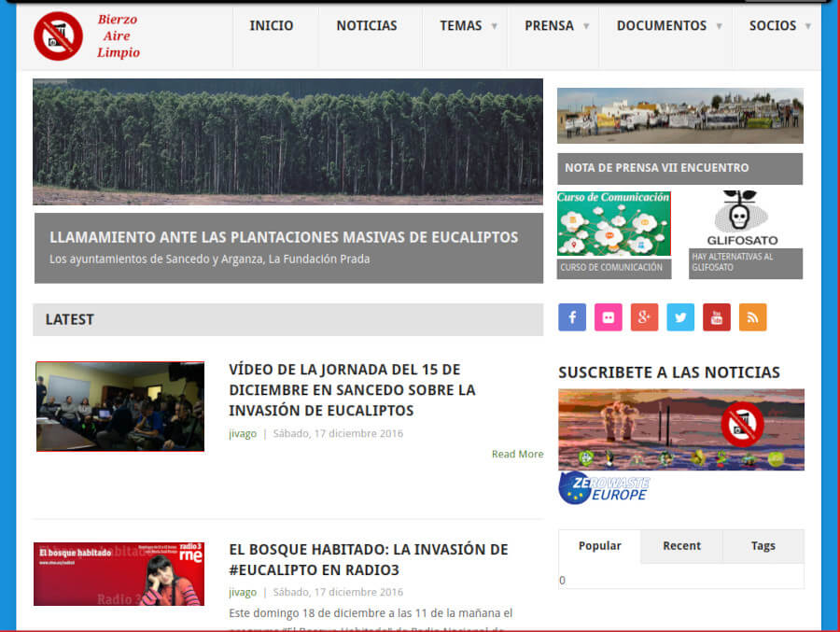This screenshot has width=840, height=632.
Task: Click the Facebook social icon
Action: [572, 317]
